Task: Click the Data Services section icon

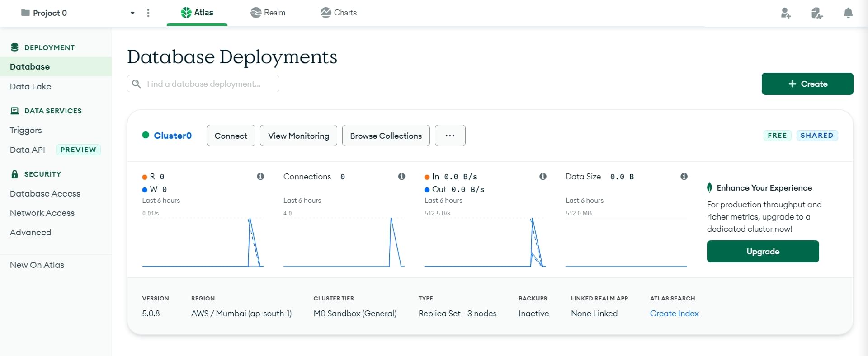Action: [14, 111]
